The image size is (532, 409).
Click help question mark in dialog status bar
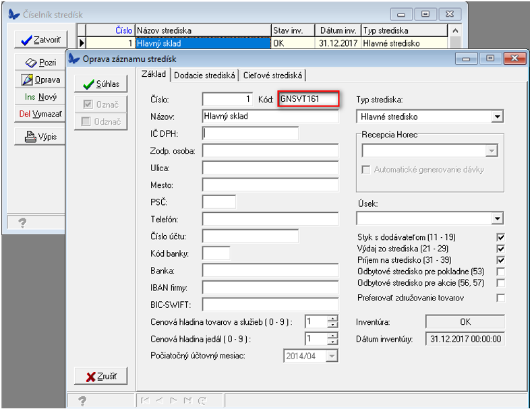pyautogui.click(x=82, y=401)
